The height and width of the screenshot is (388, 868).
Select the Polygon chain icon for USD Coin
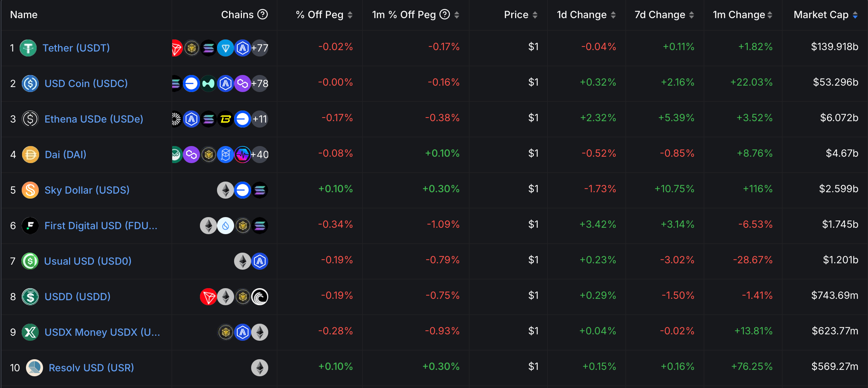(x=243, y=83)
